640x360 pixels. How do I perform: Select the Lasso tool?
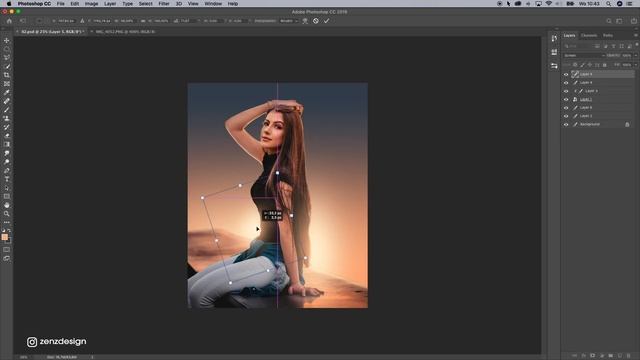tap(7, 58)
